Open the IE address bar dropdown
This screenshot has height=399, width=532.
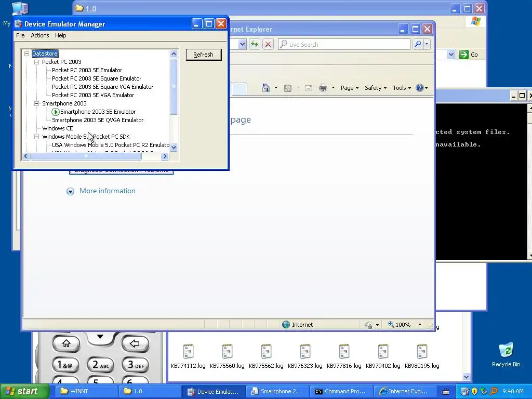[x=242, y=44]
